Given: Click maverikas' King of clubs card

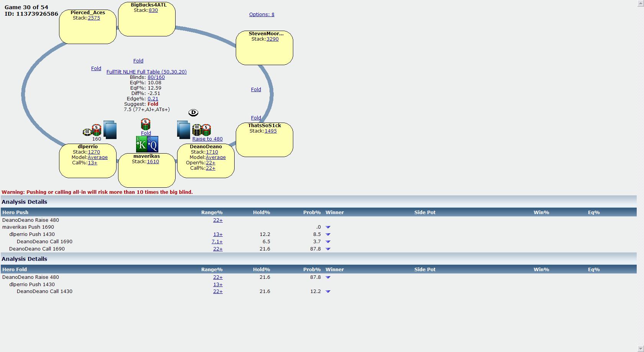Looking at the screenshot, I should click(141, 144).
